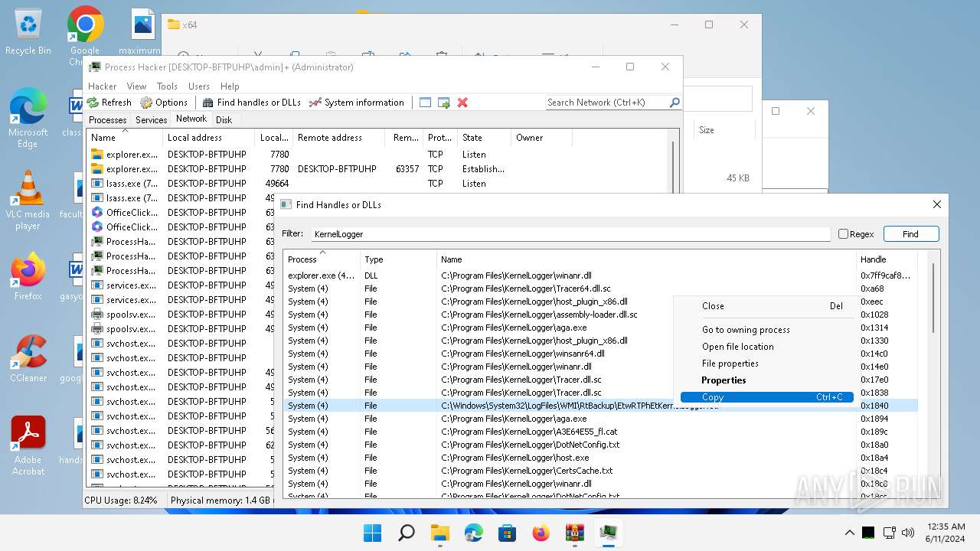This screenshot has height=551, width=980.
Task: Click the Filter field containing KernelLogger
Action: coord(570,234)
